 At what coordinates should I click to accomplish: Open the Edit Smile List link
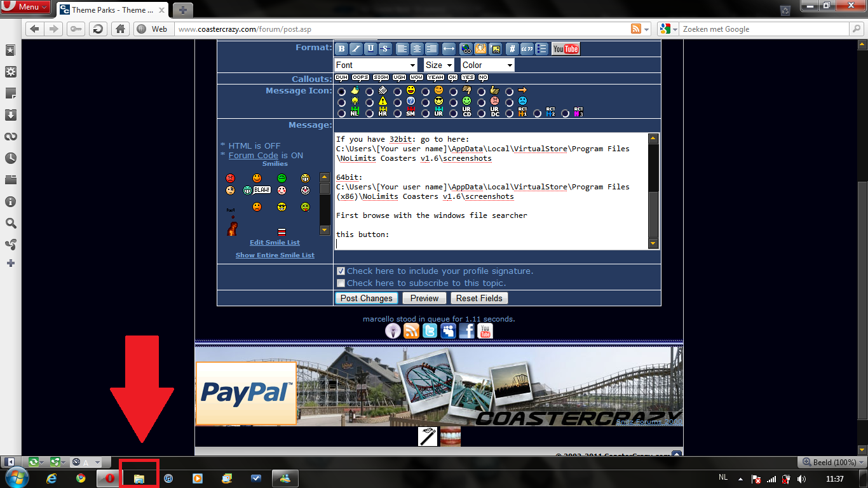click(x=275, y=242)
